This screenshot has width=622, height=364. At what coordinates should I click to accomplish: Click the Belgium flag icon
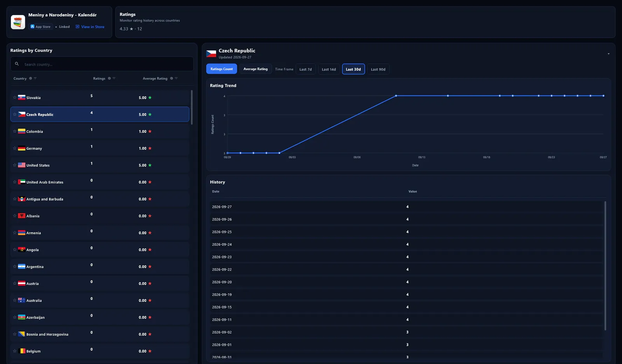[x=22, y=351]
